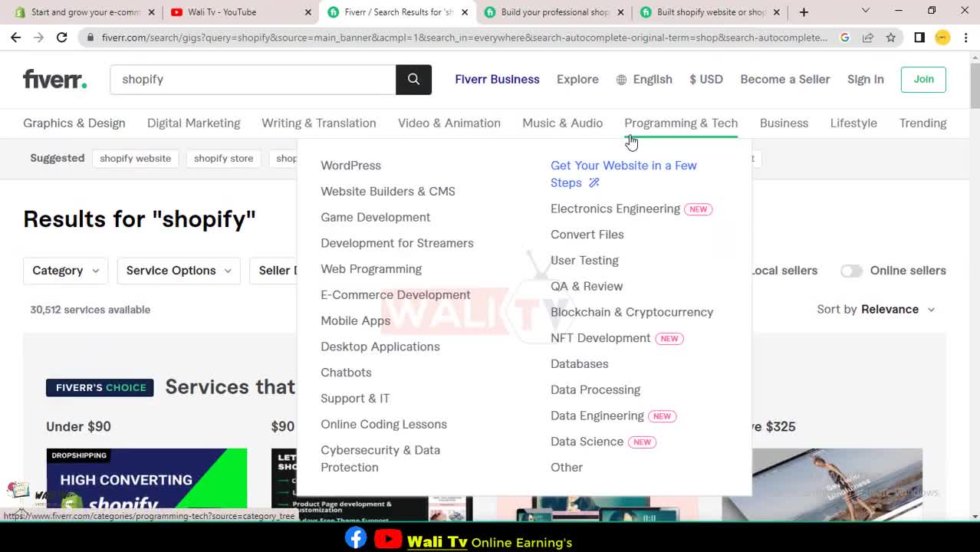The height and width of the screenshot is (552, 980).
Task: Choose Cybersecurity & Data Protection
Action: tap(380, 458)
